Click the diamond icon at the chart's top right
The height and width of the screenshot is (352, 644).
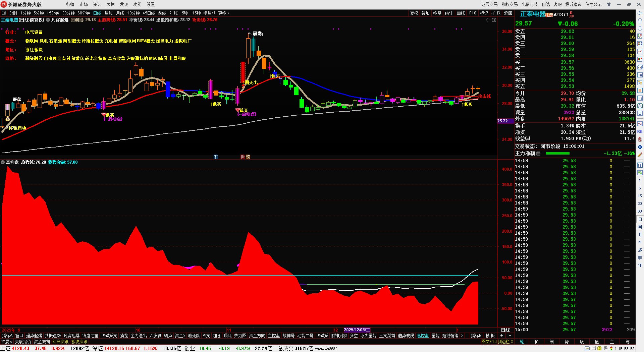coord(488,20)
